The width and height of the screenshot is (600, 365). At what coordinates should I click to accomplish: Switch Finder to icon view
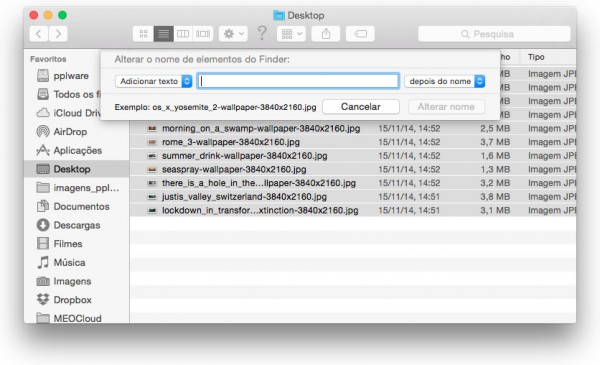click(x=143, y=34)
